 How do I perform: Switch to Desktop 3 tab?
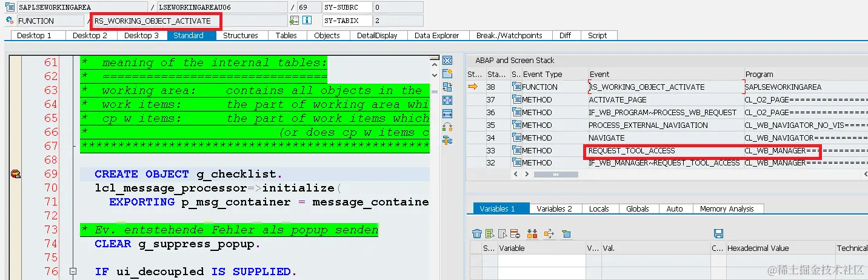coord(141,36)
